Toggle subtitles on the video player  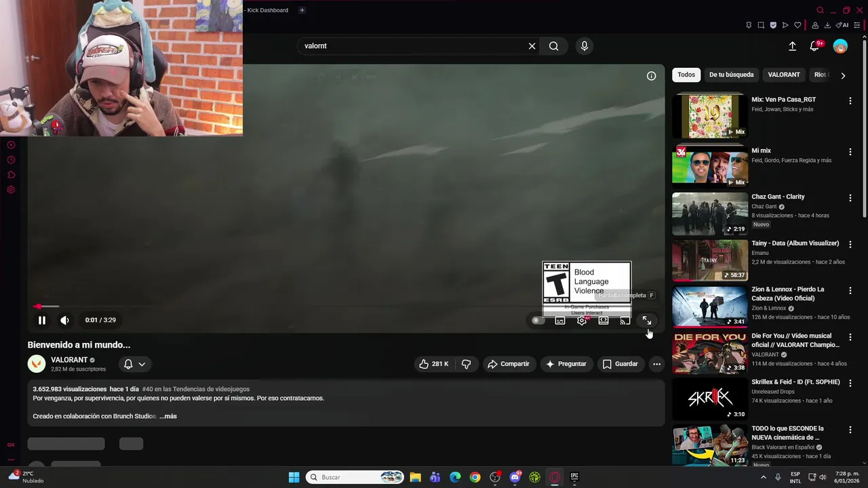560,321
